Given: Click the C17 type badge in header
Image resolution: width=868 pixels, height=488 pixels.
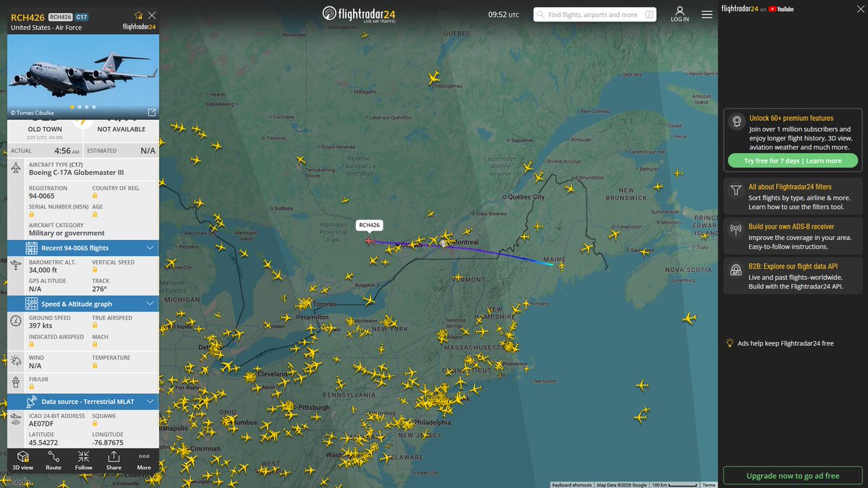Looking at the screenshot, I should (x=82, y=16).
